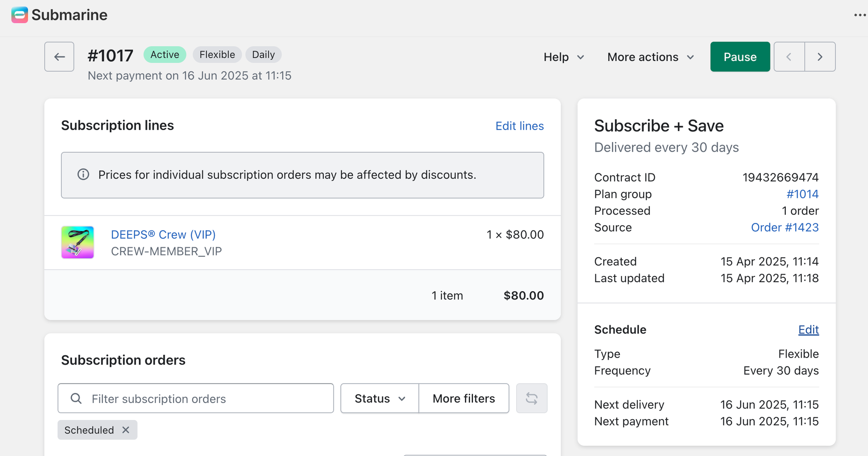This screenshot has height=456, width=868.
Task: Open Edit lines link
Action: point(520,126)
